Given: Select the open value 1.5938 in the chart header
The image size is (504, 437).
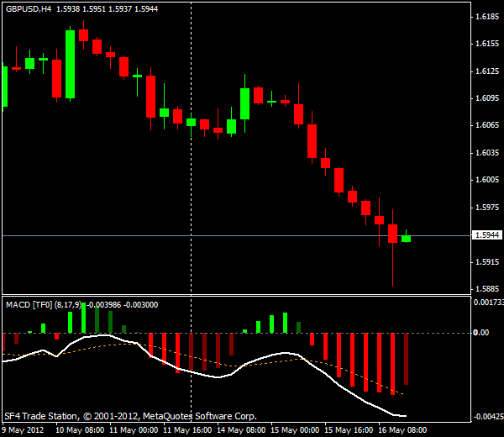Looking at the screenshot, I should point(68,9).
